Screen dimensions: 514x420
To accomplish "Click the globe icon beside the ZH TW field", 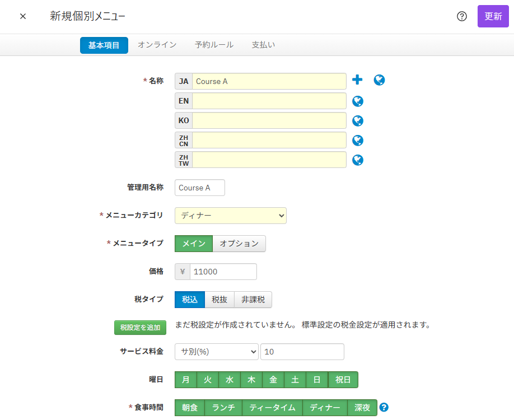I will click(358, 160).
